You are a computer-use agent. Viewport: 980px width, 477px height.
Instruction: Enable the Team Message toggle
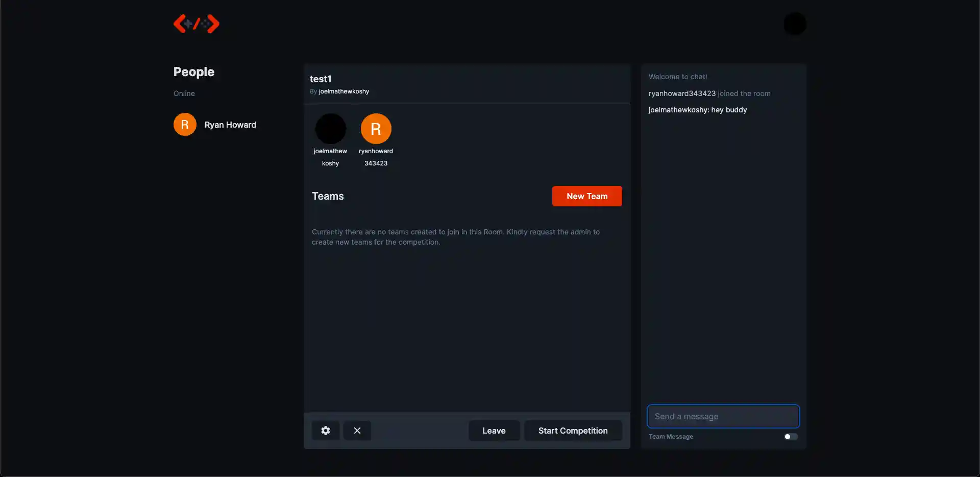791,437
